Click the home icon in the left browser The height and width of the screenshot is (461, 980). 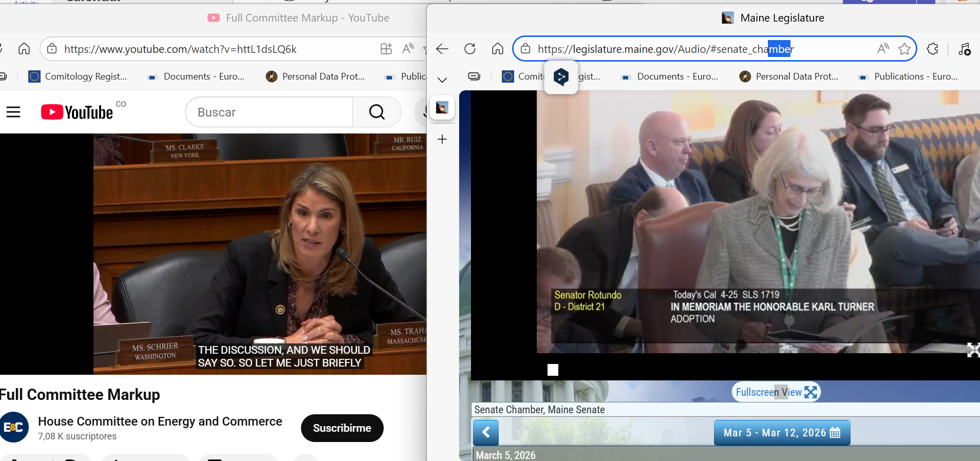(x=24, y=49)
